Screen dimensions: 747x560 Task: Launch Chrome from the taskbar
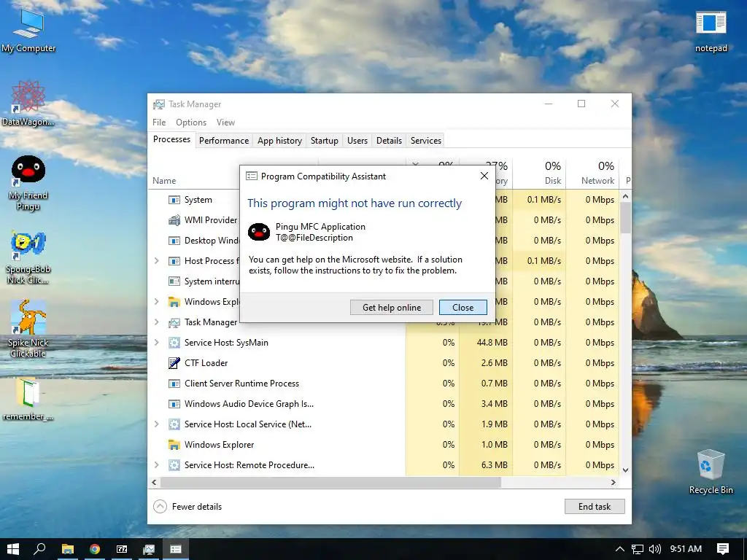95,549
